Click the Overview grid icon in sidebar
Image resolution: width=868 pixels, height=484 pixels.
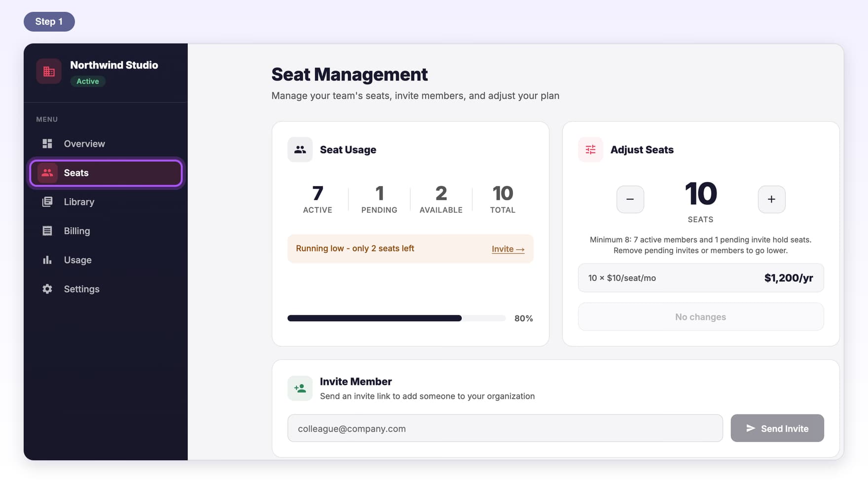47,144
